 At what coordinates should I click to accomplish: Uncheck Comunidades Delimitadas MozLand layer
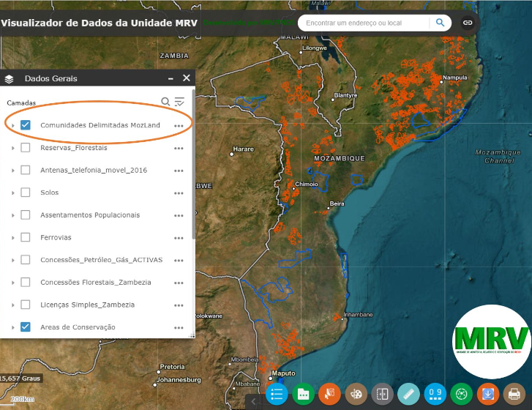coord(26,125)
